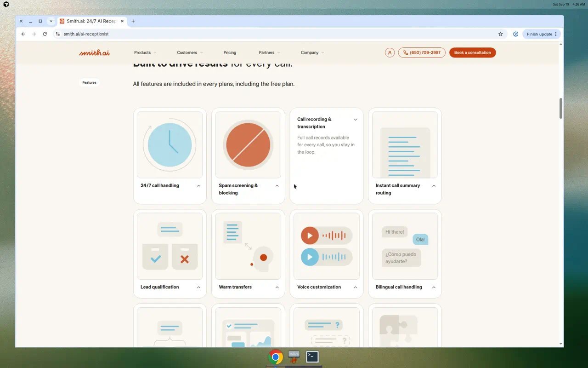Viewport: 588px width, 368px height.
Task: Play the orange voice sample
Action: click(x=310, y=236)
